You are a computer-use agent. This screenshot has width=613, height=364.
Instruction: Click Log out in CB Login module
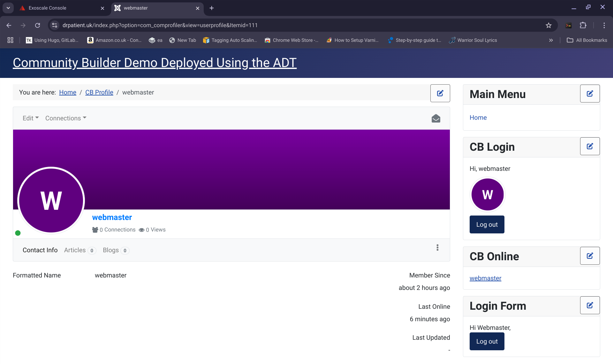[487, 224]
